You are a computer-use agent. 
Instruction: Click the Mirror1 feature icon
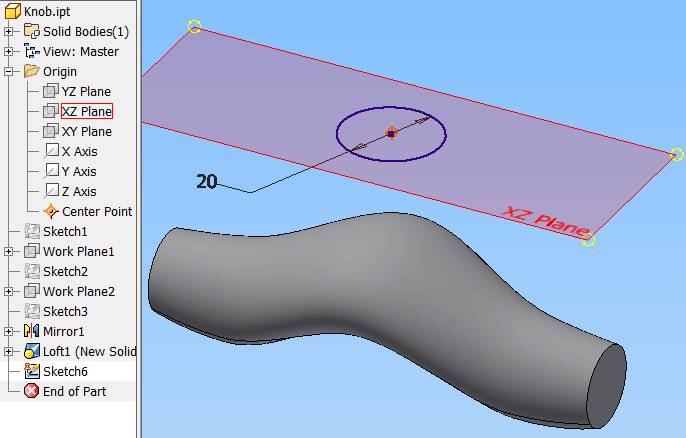point(32,331)
